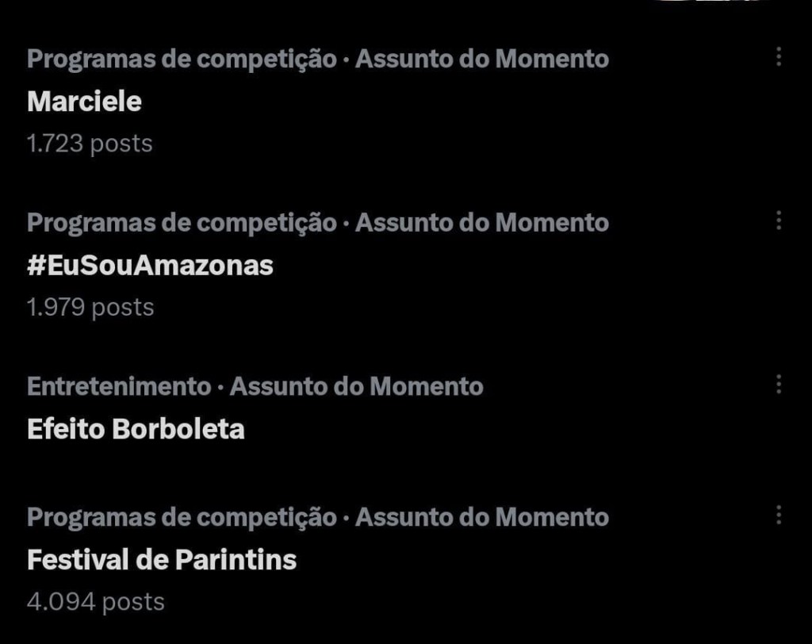Select the trend listed under Entretenimento
The image size is (812, 644).
tap(136, 429)
